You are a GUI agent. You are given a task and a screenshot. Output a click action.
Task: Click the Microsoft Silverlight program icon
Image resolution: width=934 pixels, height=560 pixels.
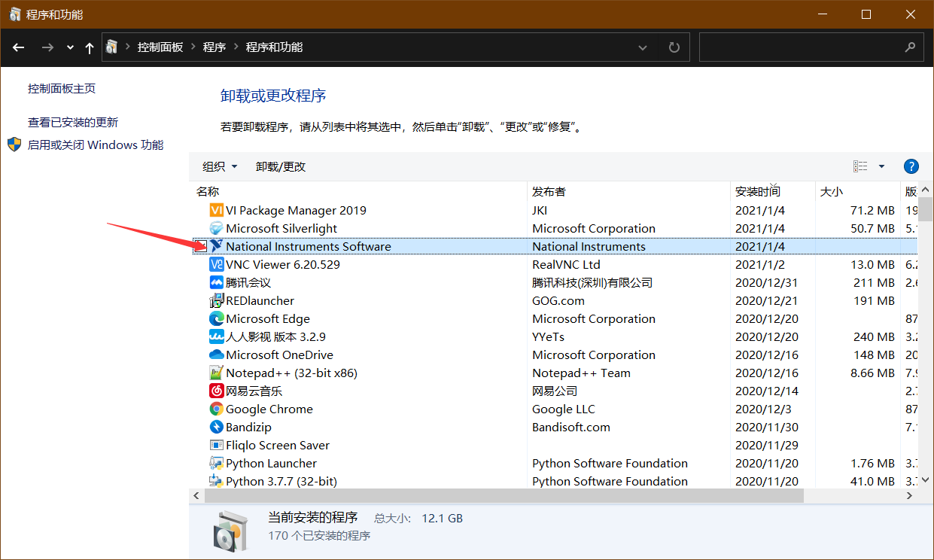click(x=216, y=228)
